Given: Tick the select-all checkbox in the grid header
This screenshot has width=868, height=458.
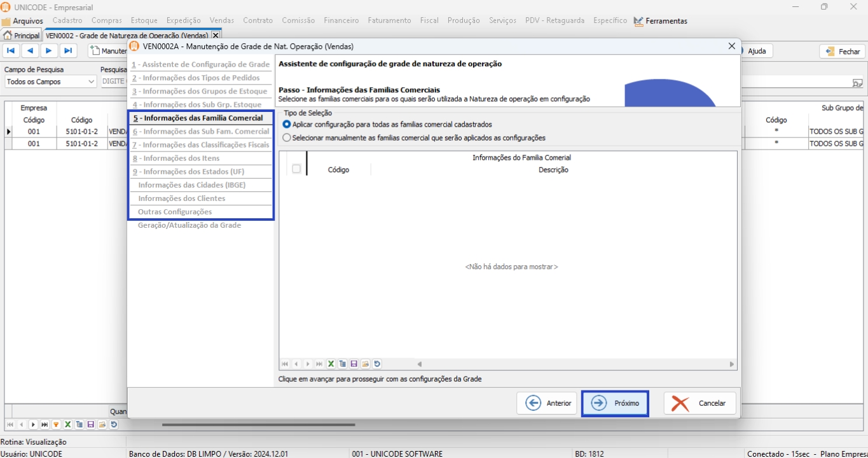Looking at the screenshot, I should (x=296, y=169).
